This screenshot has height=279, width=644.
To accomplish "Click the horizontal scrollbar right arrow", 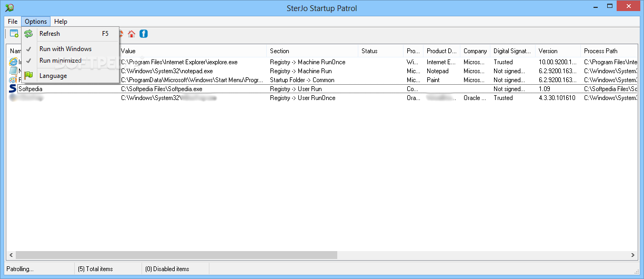I will tap(633, 255).
